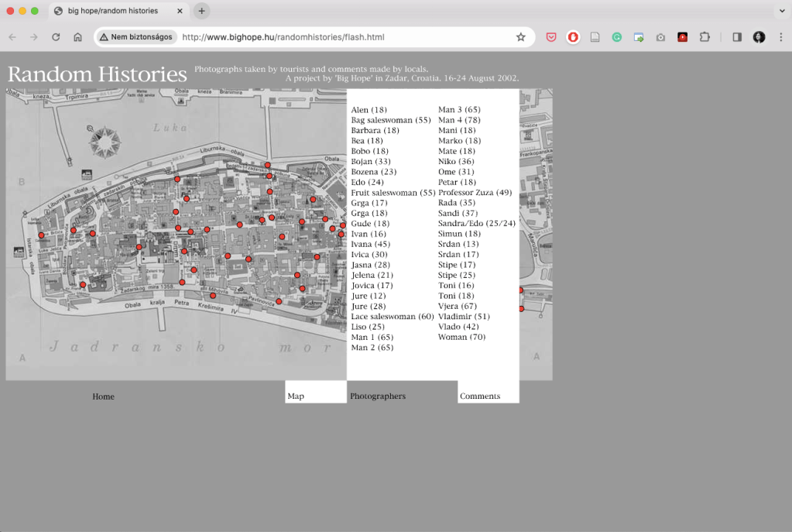This screenshot has width=792, height=532.
Task: Click the Nem biztonságos security indicator
Action: point(136,37)
